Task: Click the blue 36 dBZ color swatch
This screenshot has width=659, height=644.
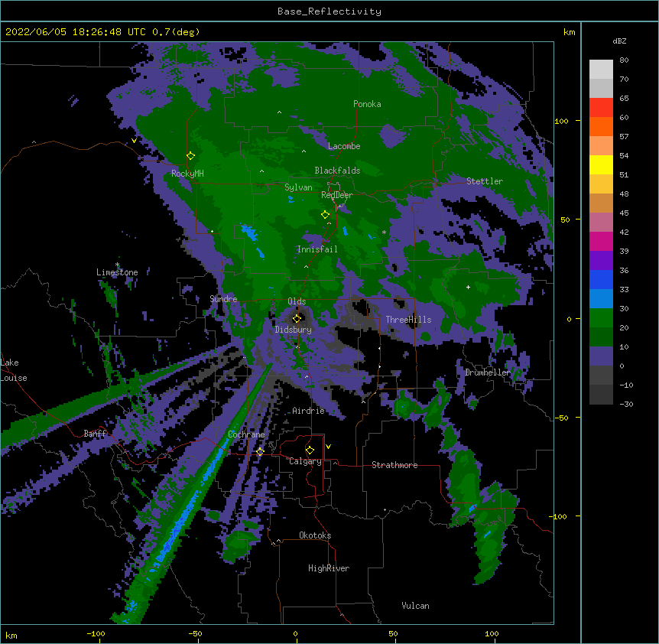Action: [x=601, y=279]
